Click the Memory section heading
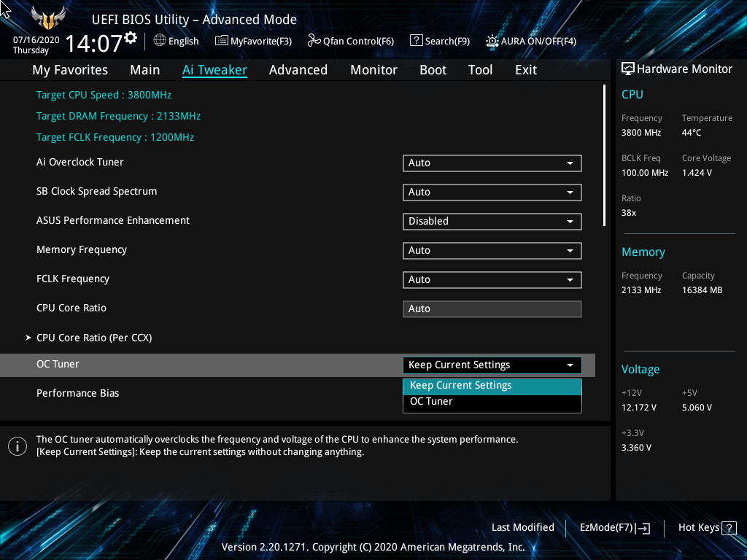747x560 pixels. click(x=643, y=252)
